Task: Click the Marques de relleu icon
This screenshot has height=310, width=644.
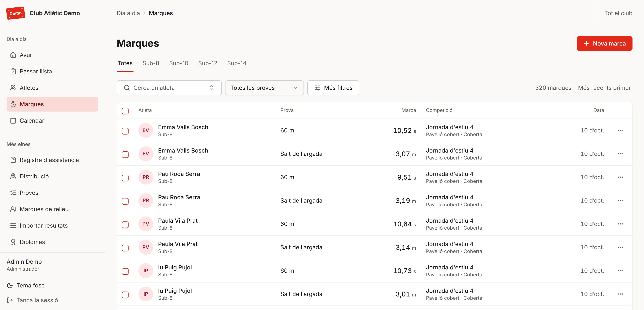Action: [x=13, y=209]
